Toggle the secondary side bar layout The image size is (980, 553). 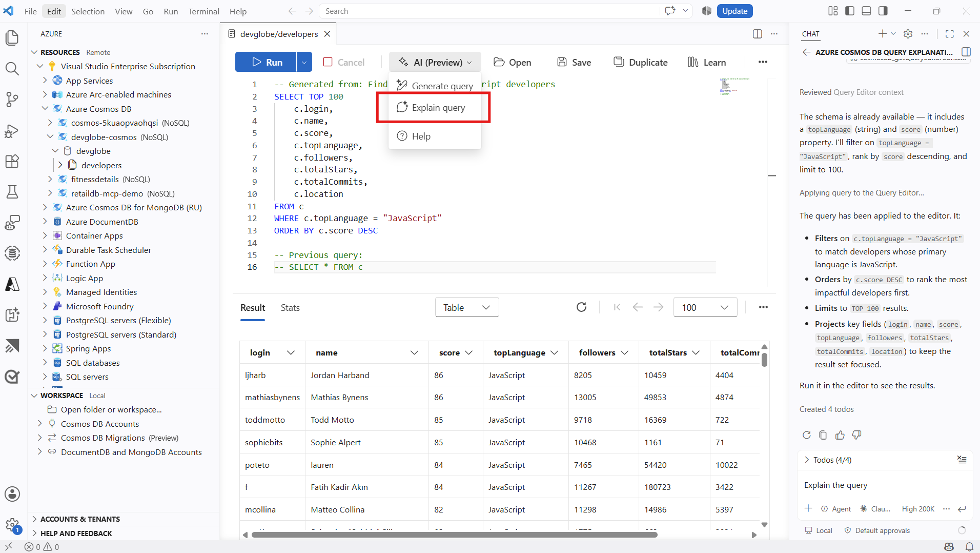tap(883, 11)
